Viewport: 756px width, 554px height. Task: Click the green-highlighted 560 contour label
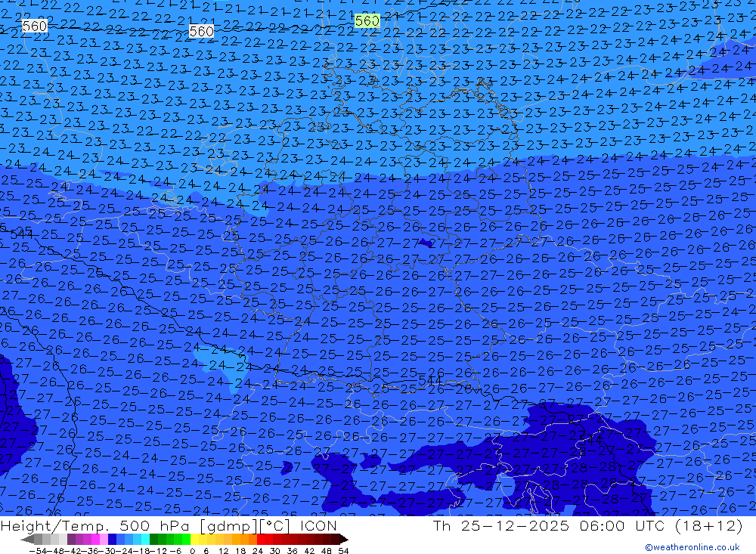pyautogui.click(x=367, y=20)
